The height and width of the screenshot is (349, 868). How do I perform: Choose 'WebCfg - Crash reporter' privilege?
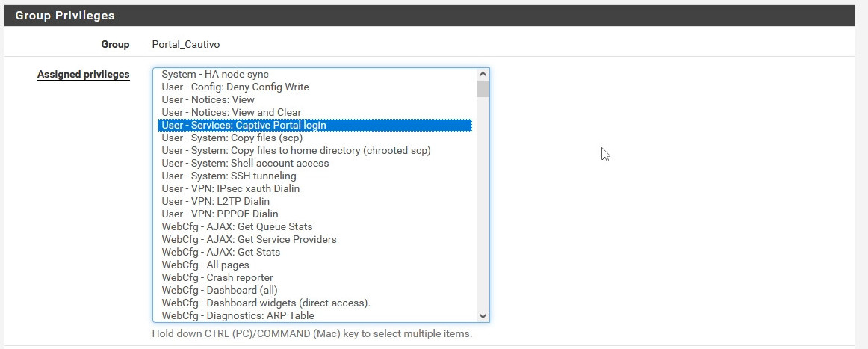click(217, 277)
